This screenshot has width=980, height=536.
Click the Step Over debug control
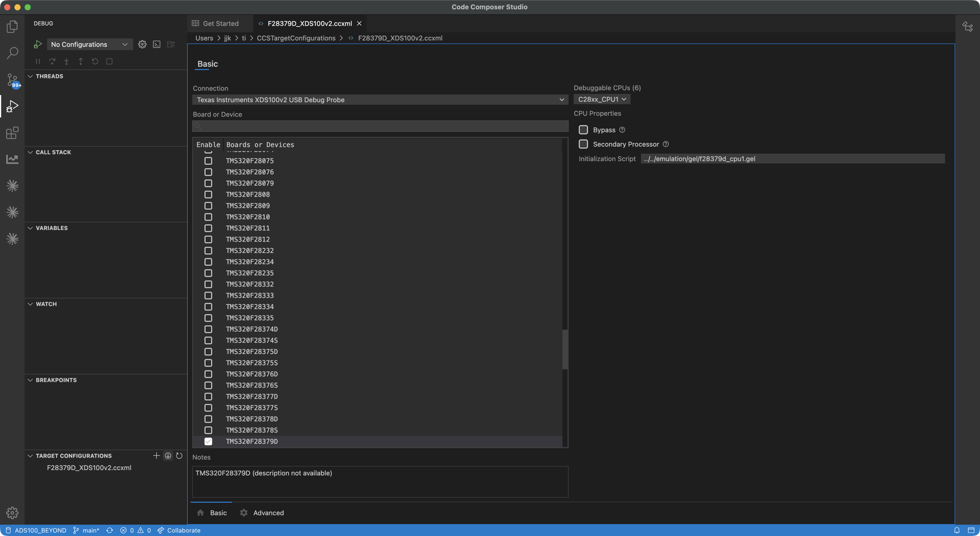[52, 61]
